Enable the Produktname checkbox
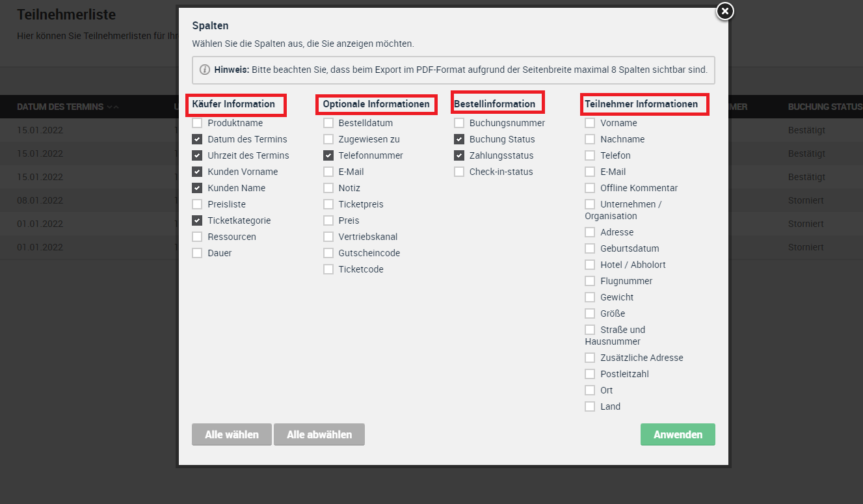 tap(197, 123)
